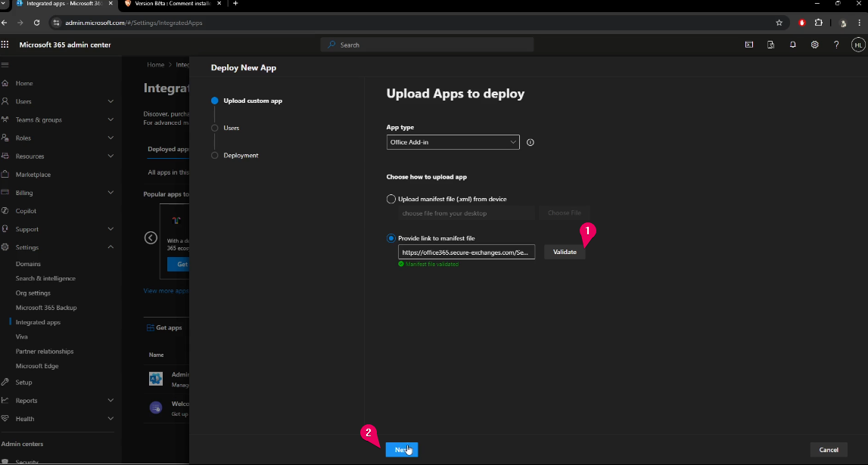
Task: Click the previous carousel arrow
Action: coord(151,237)
